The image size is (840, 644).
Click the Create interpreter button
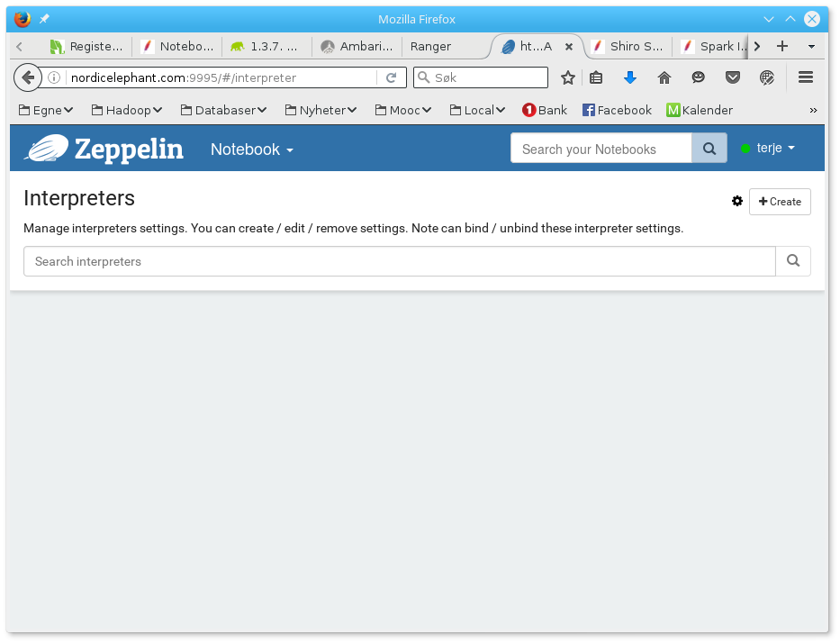(x=780, y=202)
